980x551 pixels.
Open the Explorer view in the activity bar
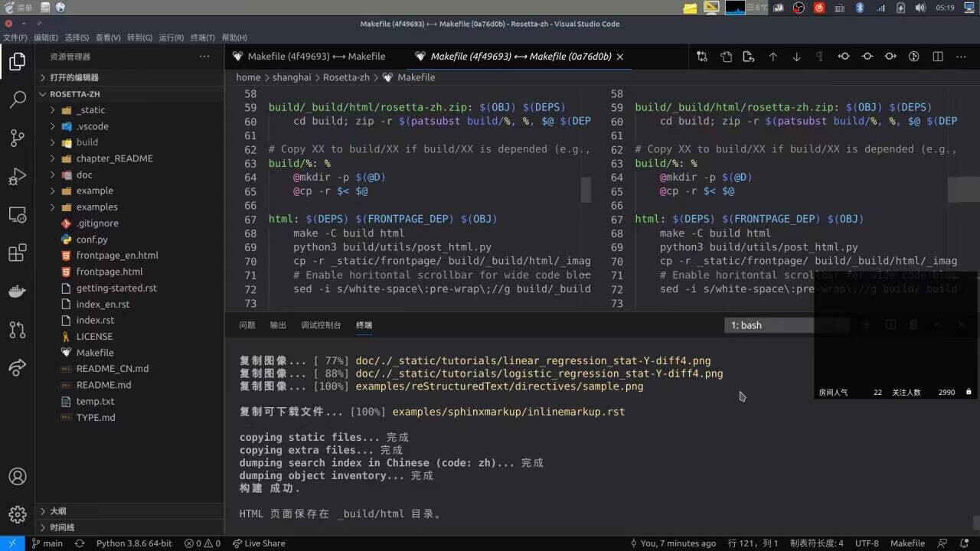point(17,62)
